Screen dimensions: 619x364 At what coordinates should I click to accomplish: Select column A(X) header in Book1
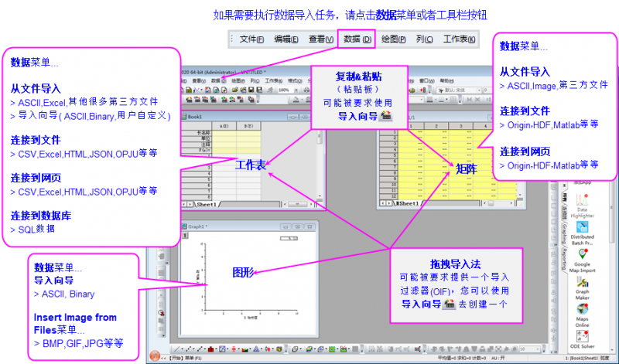(224, 126)
